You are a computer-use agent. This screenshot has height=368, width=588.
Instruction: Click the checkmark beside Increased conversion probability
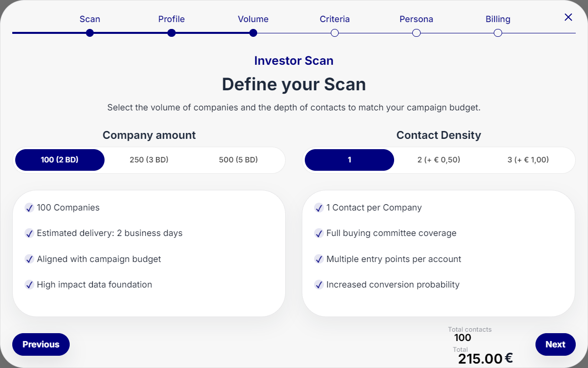tap(319, 285)
